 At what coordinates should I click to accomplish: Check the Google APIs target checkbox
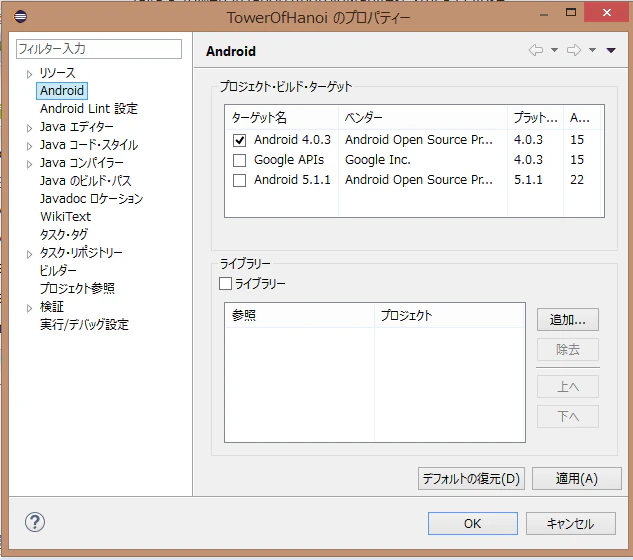[239, 160]
